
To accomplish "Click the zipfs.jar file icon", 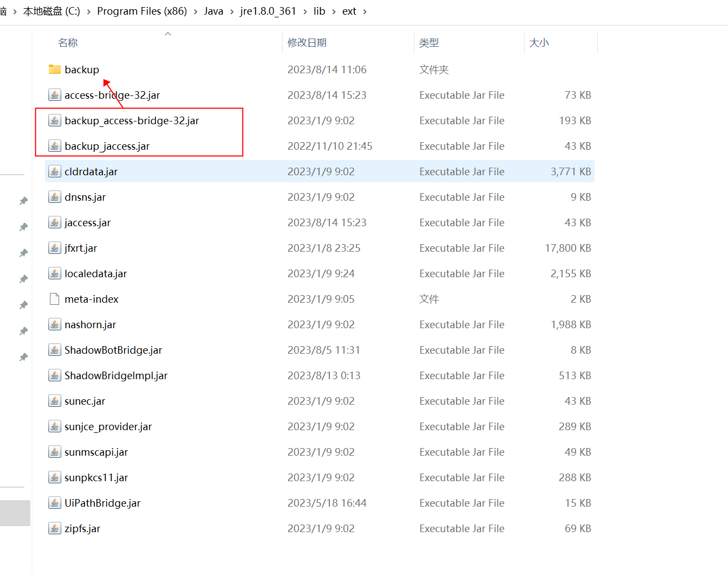I will coord(54,528).
